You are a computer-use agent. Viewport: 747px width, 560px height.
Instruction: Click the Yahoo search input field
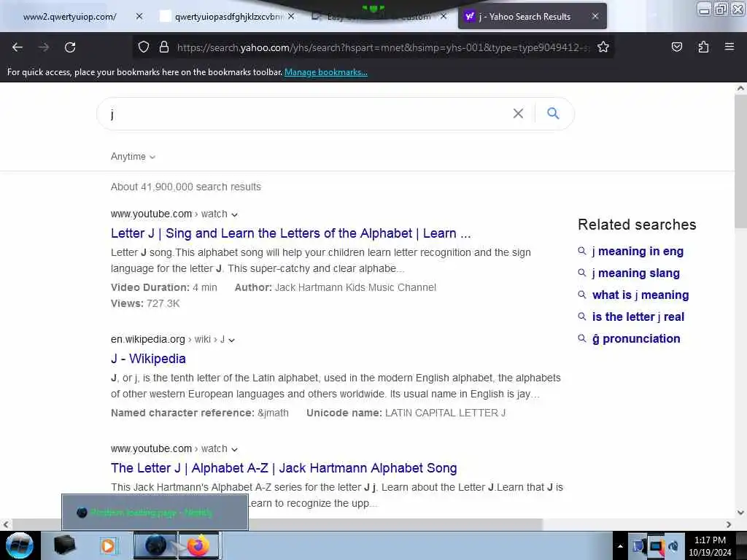coord(305,114)
